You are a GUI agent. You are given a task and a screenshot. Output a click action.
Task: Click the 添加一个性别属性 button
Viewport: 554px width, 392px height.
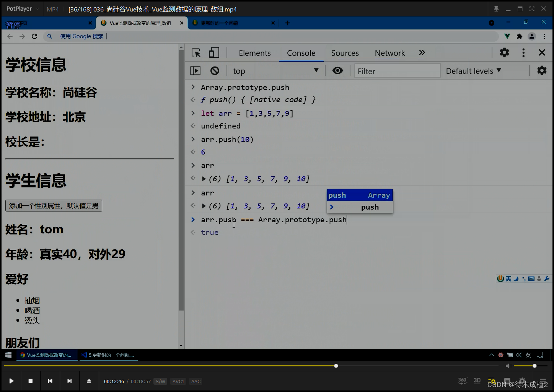point(54,206)
